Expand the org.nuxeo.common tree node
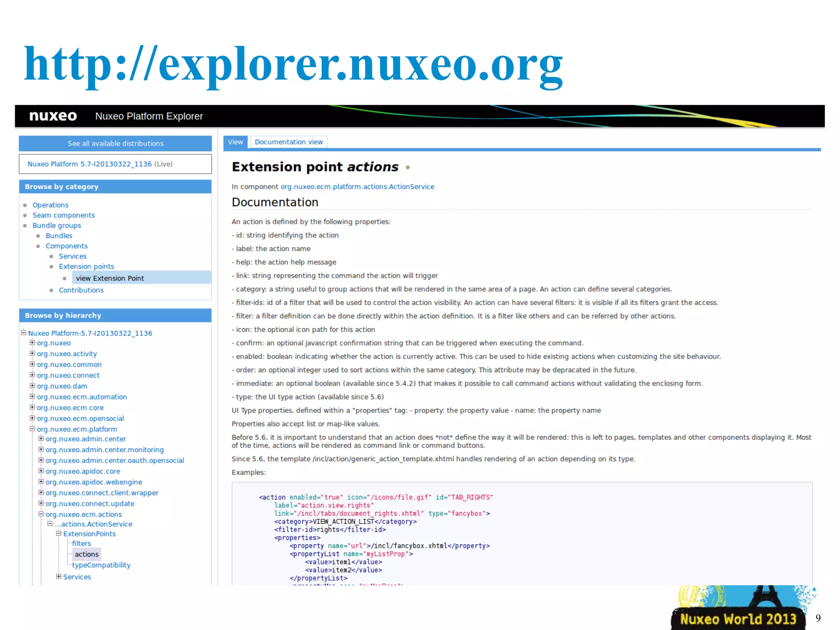Screen dimensions: 840x630 [x=32, y=364]
